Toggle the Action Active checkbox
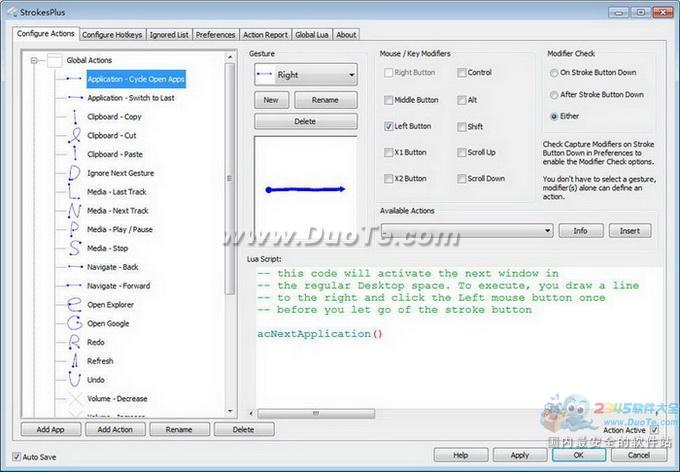This screenshot has height=472, width=680. (654, 430)
